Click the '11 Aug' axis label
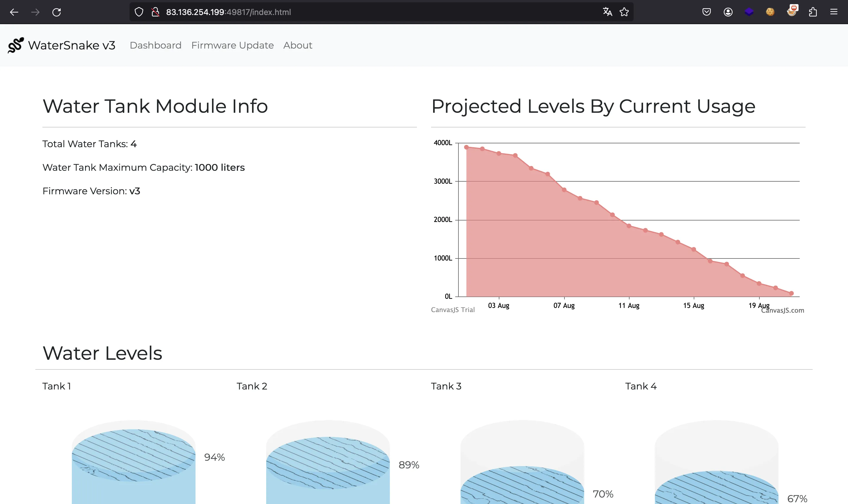The width and height of the screenshot is (848, 504). coord(629,305)
